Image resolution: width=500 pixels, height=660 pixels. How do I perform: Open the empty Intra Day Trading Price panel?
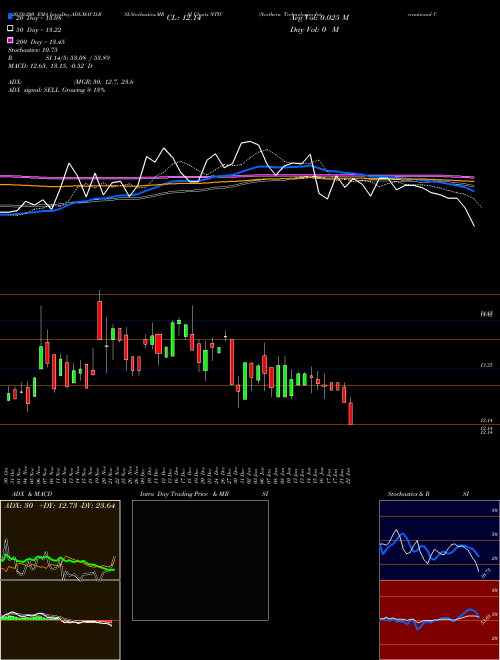pos(200,560)
